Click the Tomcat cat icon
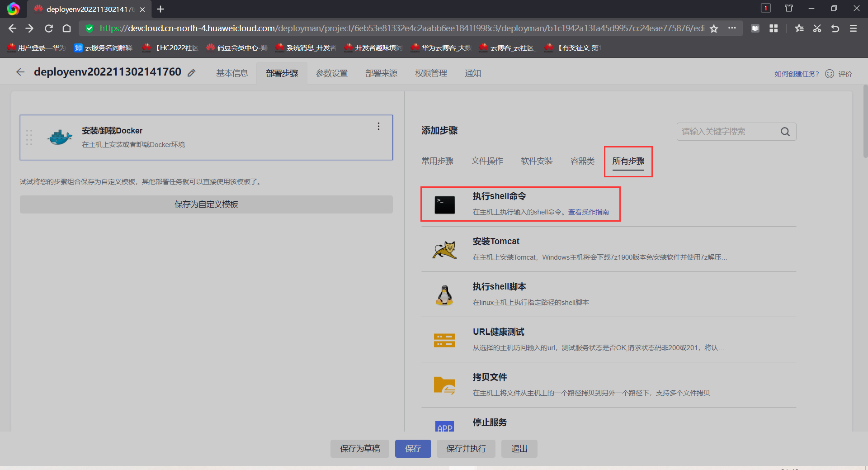Image resolution: width=868 pixels, height=470 pixels. (444, 250)
